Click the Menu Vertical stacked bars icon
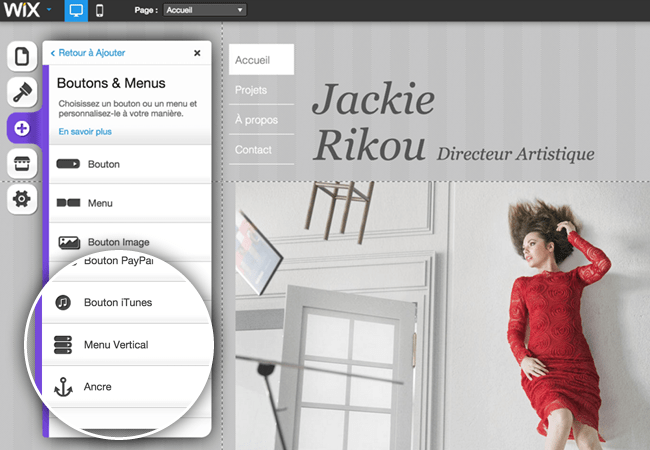Image resolution: width=650 pixels, height=450 pixels. coord(63,345)
